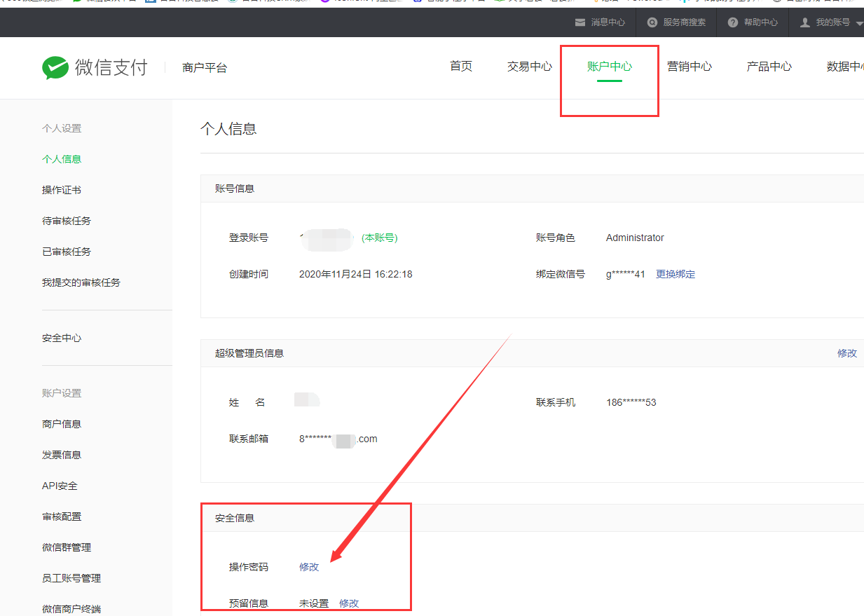Click the 帮助中心 question mark icon
The height and width of the screenshot is (616, 864).
733,22
